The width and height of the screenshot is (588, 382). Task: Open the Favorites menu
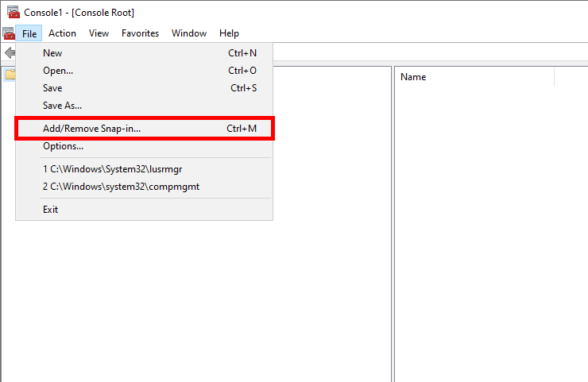[140, 33]
